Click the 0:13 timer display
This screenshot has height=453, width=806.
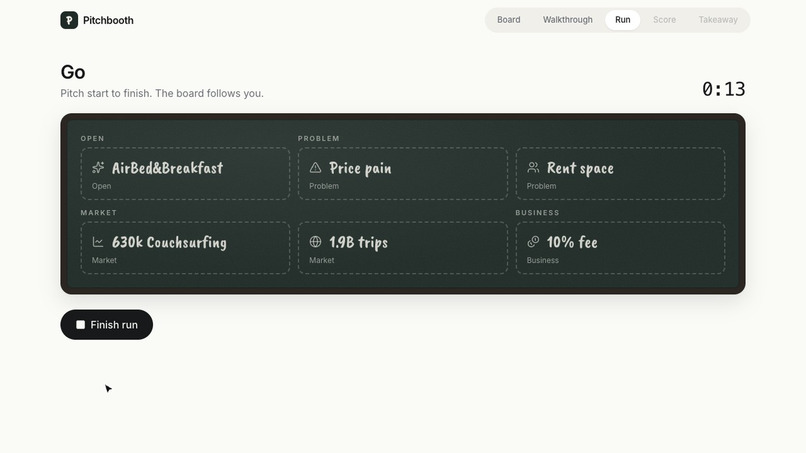tap(723, 89)
